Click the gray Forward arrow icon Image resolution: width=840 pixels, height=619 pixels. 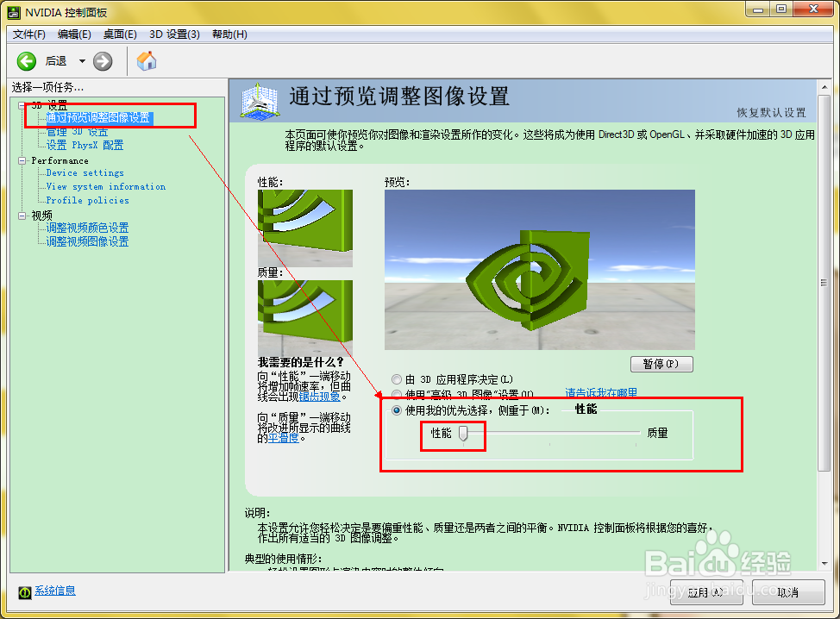pyautogui.click(x=103, y=61)
